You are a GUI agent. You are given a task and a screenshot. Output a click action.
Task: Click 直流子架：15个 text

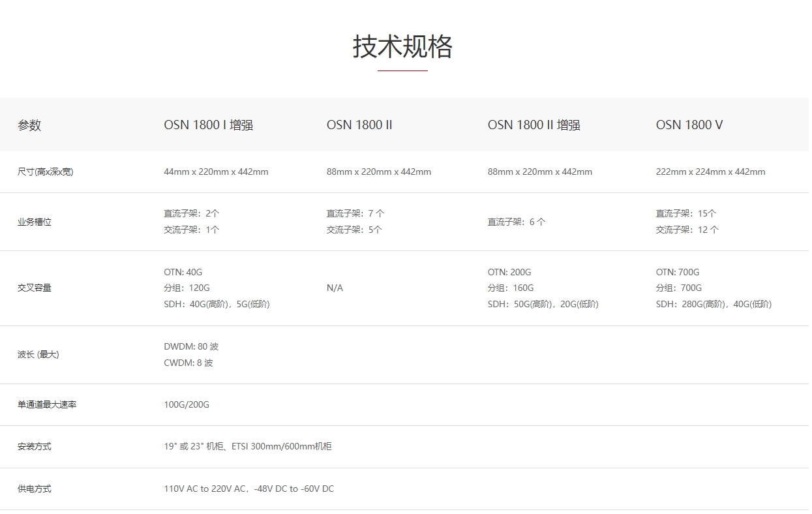point(686,213)
